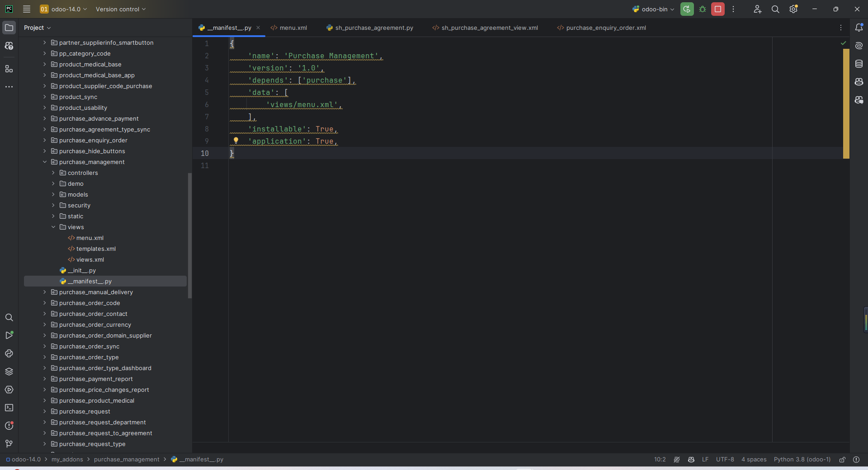This screenshot has width=868, height=470.
Task: Open the Structure tool window
Action: pos(9,69)
